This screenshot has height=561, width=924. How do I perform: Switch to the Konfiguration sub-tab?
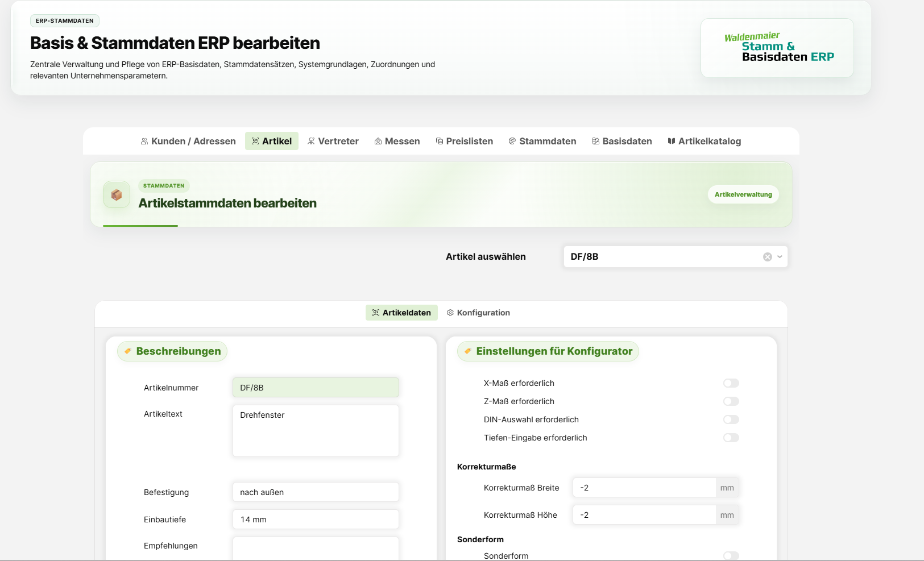(x=478, y=313)
